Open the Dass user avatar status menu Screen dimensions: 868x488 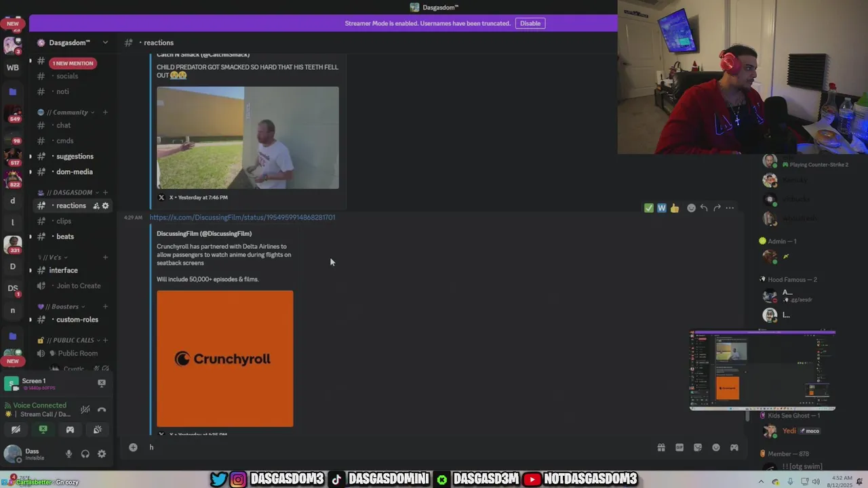(x=12, y=454)
